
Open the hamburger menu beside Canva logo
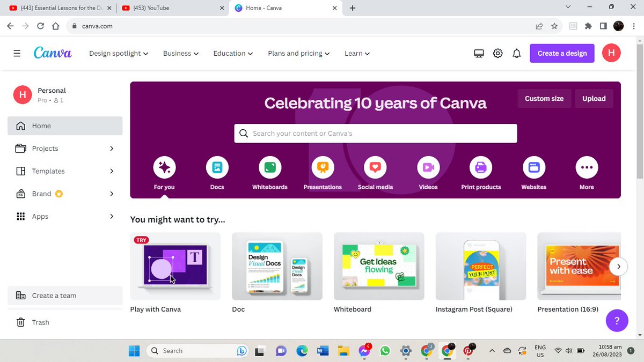[17, 53]
